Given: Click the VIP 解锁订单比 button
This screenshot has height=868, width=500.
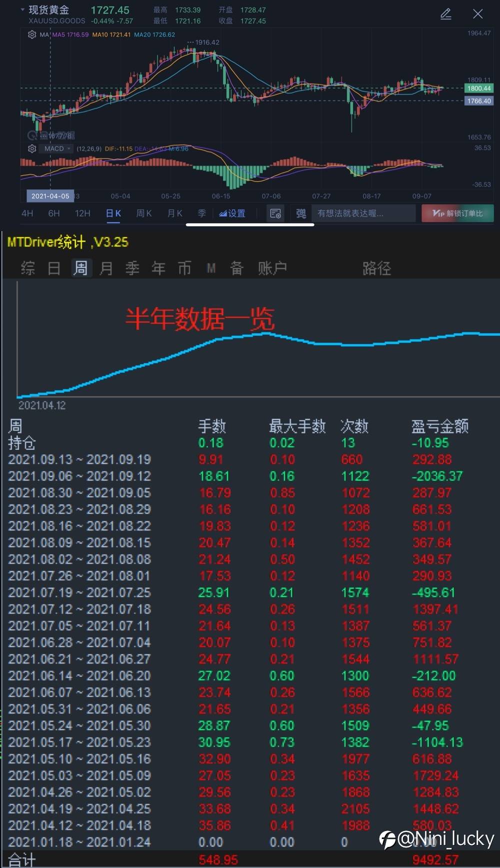Looking at the screenshot, I should pyautogui.click(x=457, y=214).
